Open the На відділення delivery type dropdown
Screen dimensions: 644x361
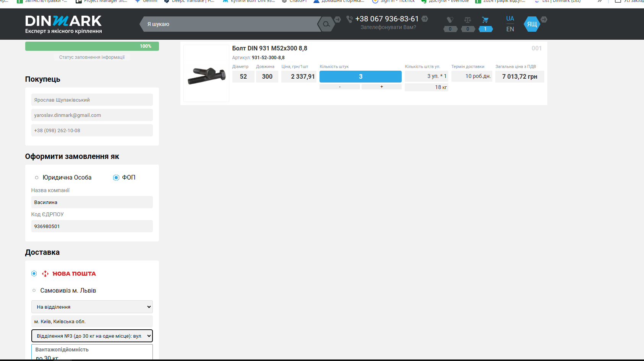click(x=92, y=307)
